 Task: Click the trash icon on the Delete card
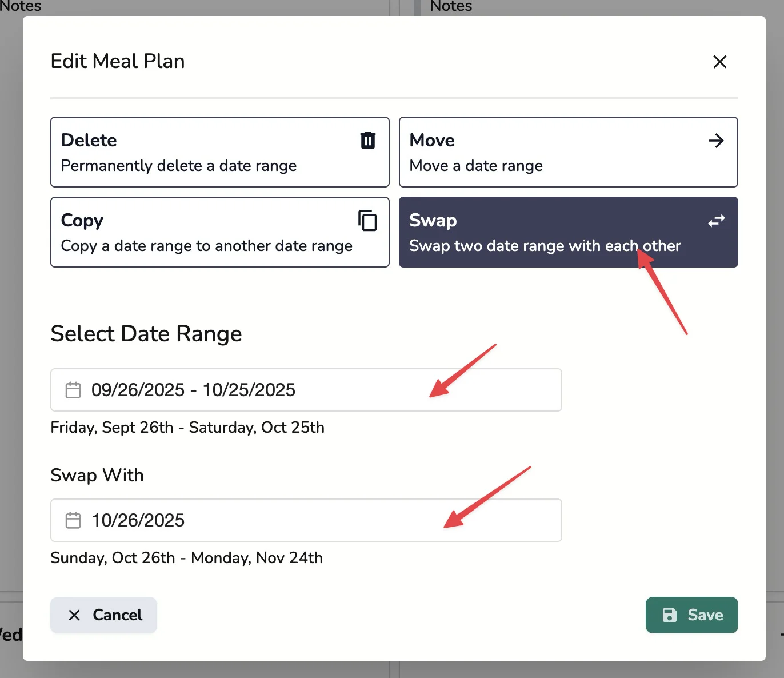pos(367,140)
